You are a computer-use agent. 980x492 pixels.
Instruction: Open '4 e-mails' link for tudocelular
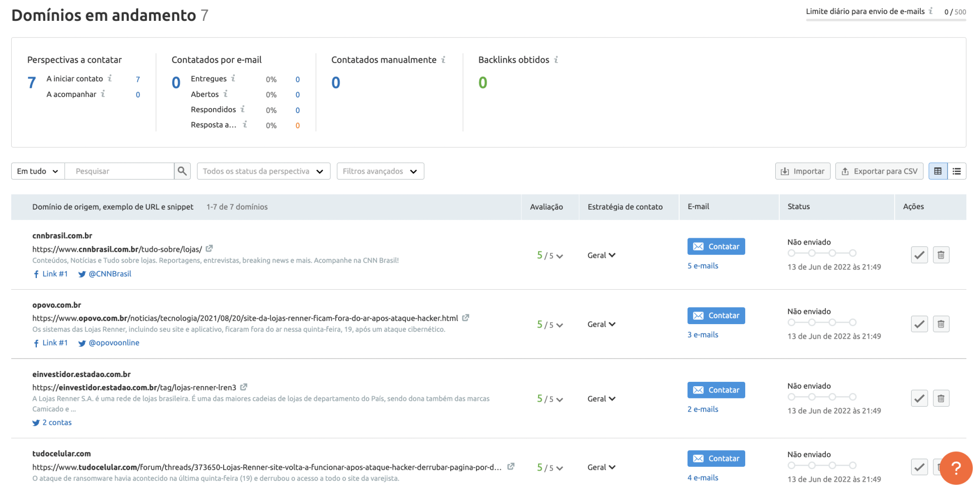[702, 478]
